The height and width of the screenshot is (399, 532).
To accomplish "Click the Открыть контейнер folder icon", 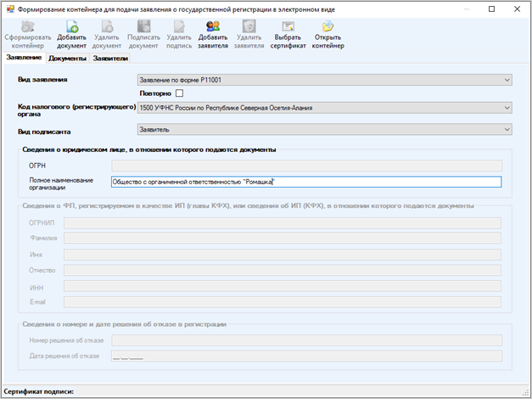I will tap(328, 28).
